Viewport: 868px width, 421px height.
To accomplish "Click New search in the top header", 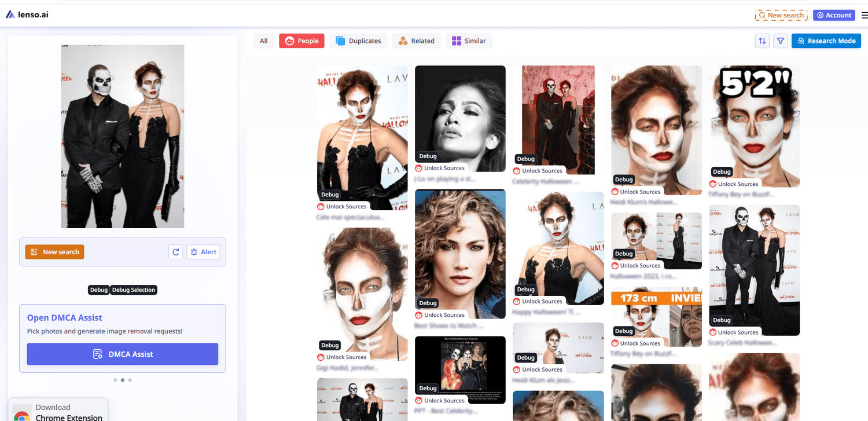I will 781,15.
